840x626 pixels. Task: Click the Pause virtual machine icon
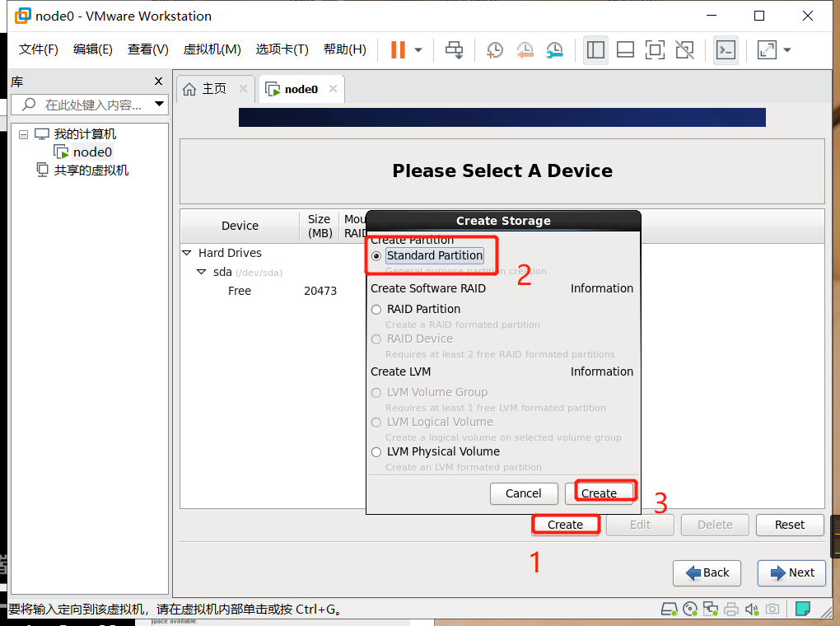pos(398,50)
